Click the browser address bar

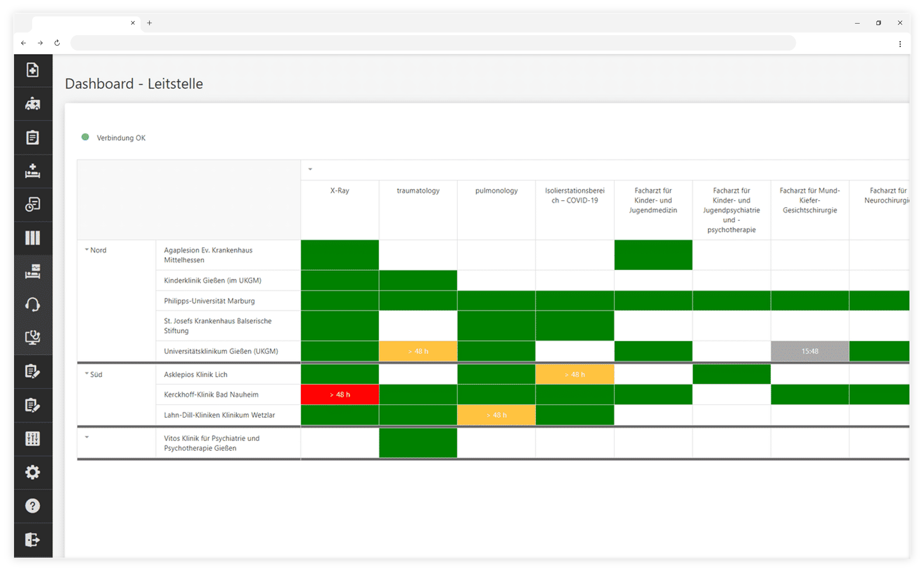pos(433,43)
